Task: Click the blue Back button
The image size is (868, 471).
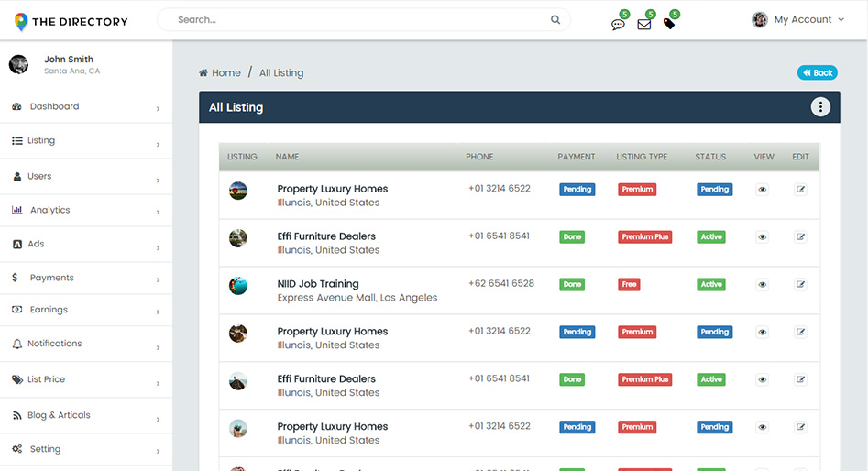Action: coord(817,72)
